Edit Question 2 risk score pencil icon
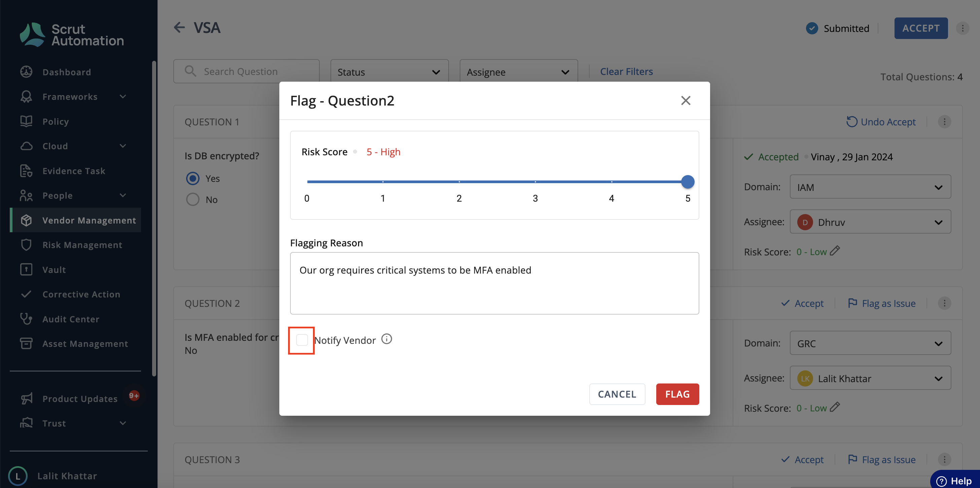The height and width of the screenshot is (488, 980). coord(835,407)
